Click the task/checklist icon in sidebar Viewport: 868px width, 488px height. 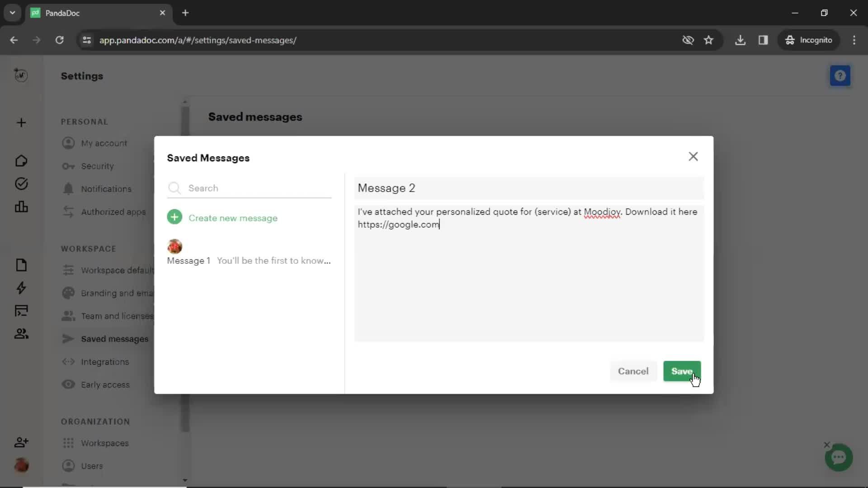pyautogui.click(x=21, y=184)
